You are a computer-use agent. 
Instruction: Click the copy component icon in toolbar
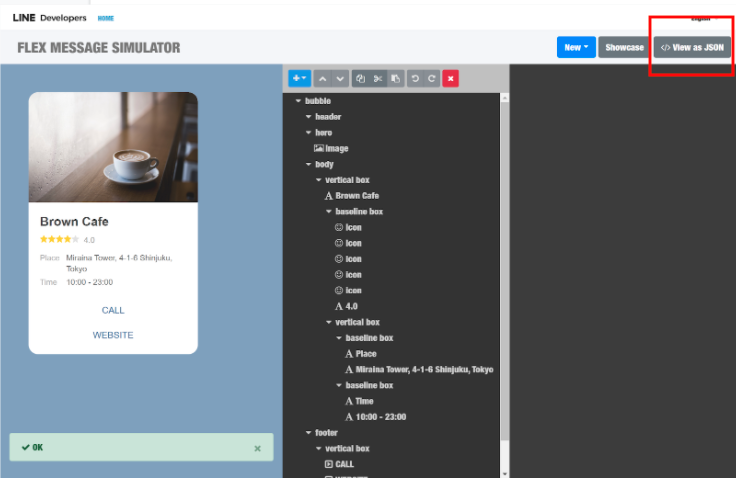click(361, 78)
